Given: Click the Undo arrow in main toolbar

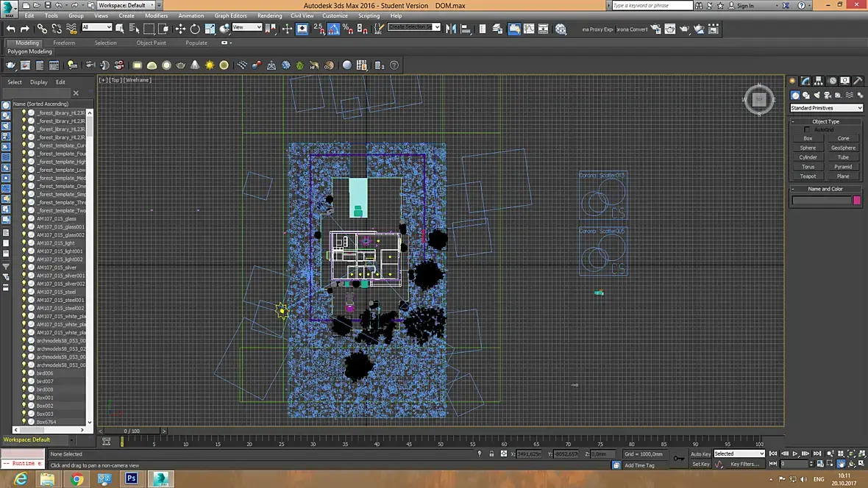Looking at the screenshot, I should (10, 29).
